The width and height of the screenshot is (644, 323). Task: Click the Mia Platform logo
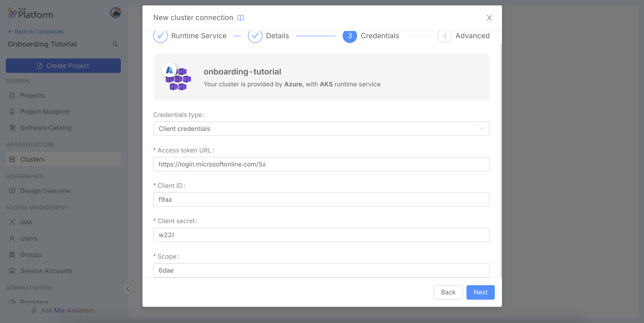[x=30, y=13]
